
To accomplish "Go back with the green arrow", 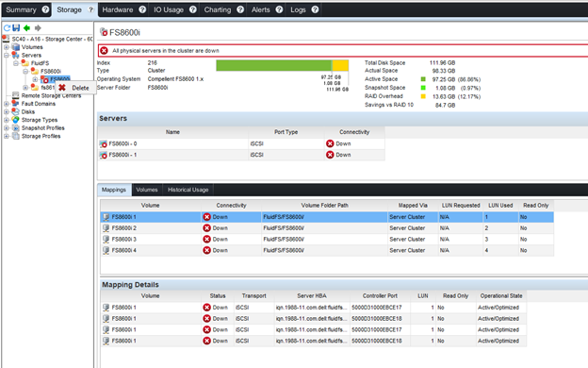I will coord(26,27).
